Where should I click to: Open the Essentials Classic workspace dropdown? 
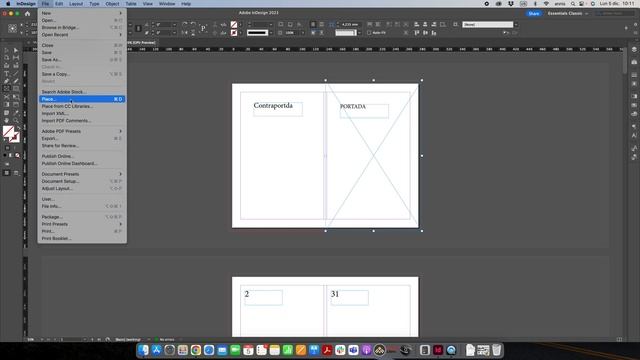568,13
